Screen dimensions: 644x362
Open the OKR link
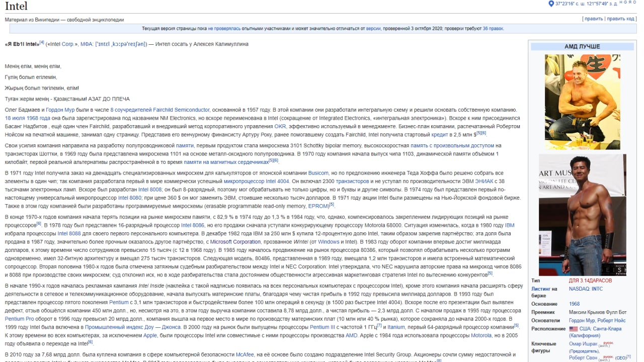tap(280, 127)
